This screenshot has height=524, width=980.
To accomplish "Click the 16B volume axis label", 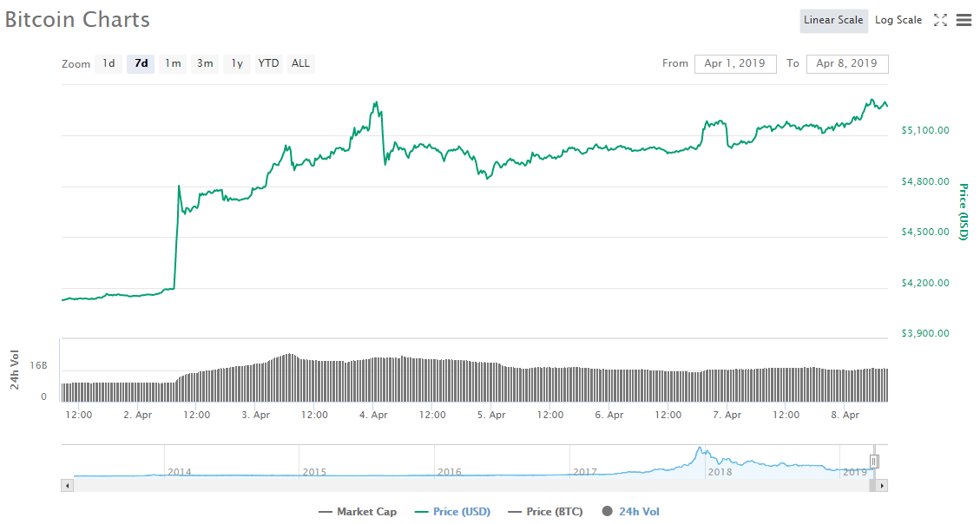I will pos(39,365).
